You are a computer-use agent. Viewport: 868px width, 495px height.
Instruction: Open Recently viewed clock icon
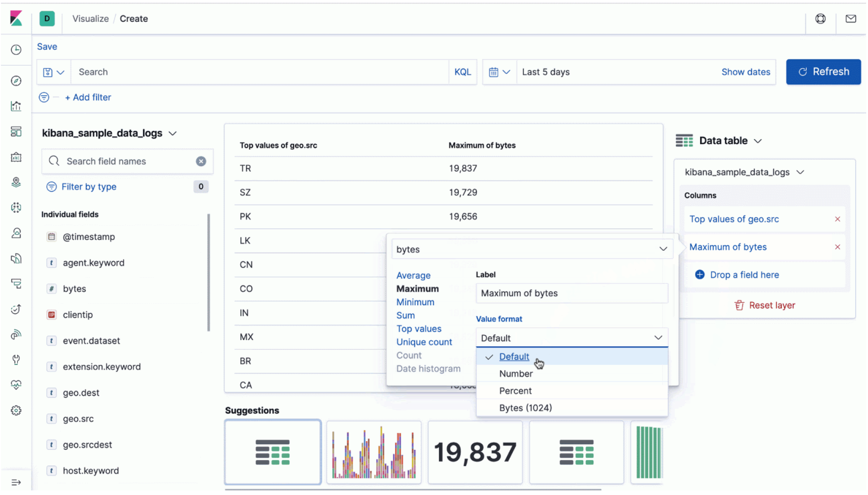pos(16,50)
